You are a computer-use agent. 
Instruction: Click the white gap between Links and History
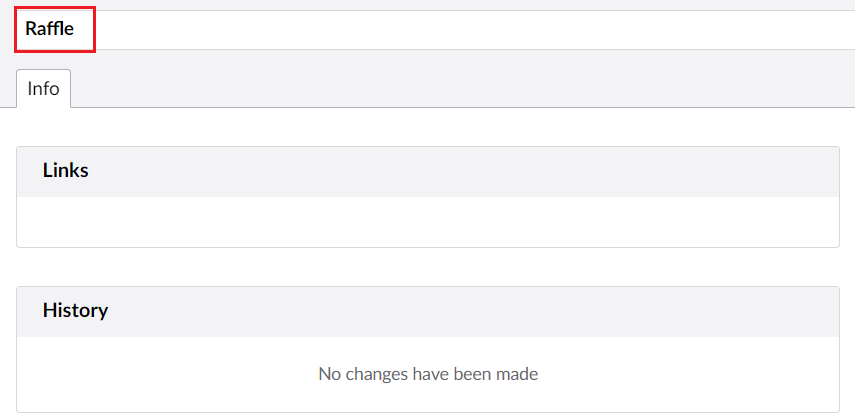427,267
